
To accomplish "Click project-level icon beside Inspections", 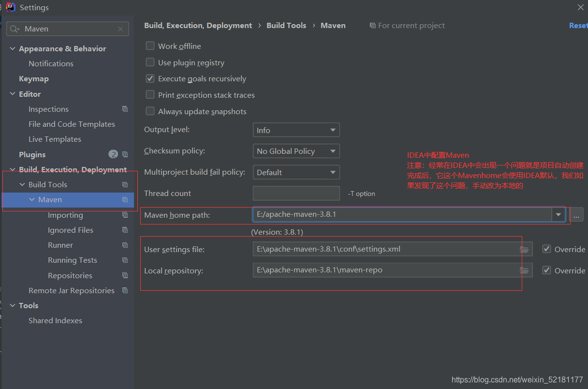I will (x=125, y=109).
